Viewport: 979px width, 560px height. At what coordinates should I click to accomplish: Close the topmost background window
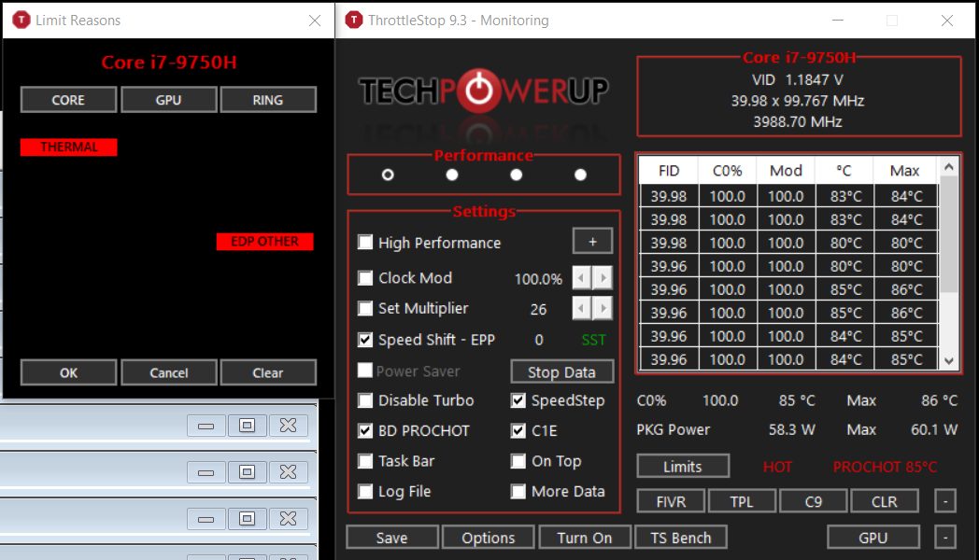tap(289, 426)
